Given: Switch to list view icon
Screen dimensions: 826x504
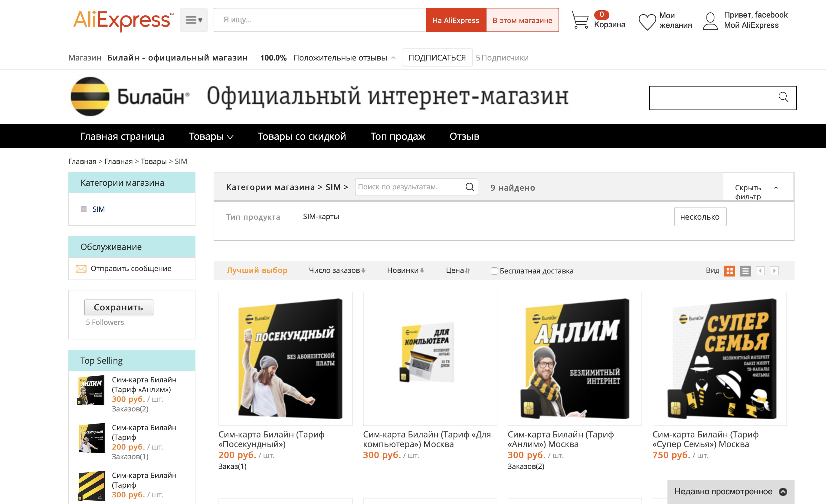Looking at the screenshot, I should [x=745, y=271].
